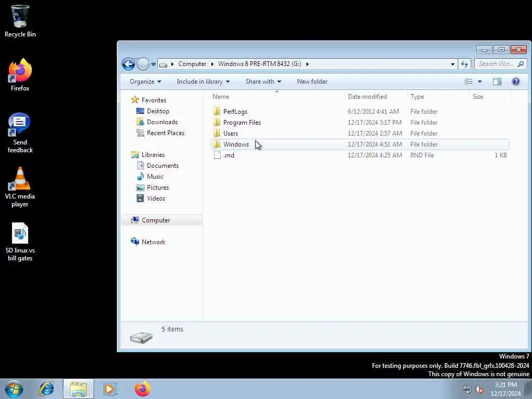Image resolution: width=532 pixels, height=399 pixels.
Task: Click the 1 KB size cell
Action: click(500, 155)
